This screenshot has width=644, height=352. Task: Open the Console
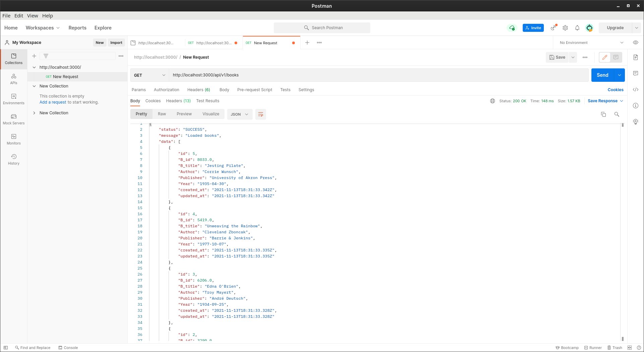coord(68,348)
